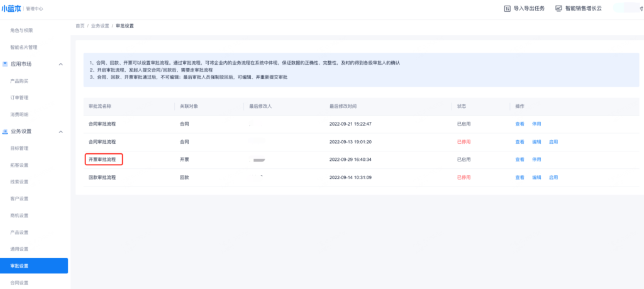Click the 应用市场 sidebar icon
This screenshot has height=289, width=644.
tap(5, 64)
